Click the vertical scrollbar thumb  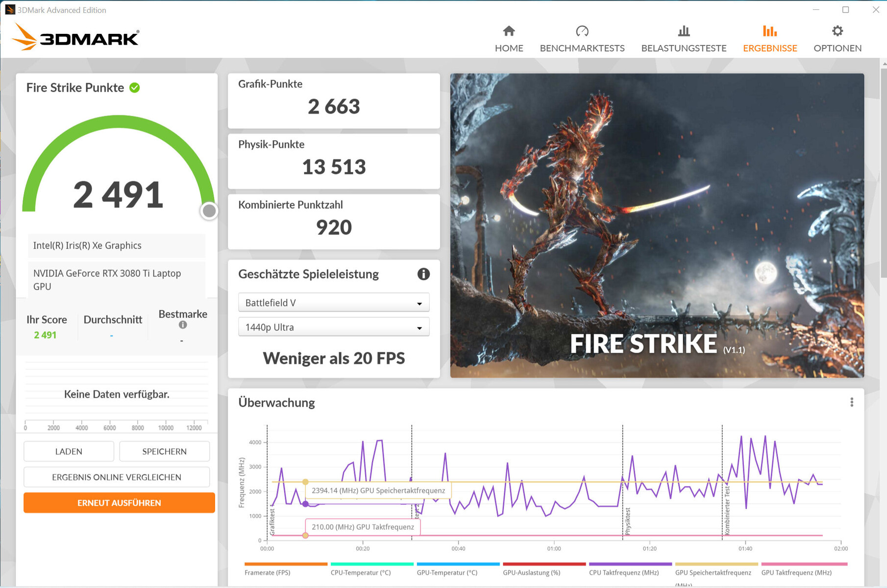coord(884,174)
